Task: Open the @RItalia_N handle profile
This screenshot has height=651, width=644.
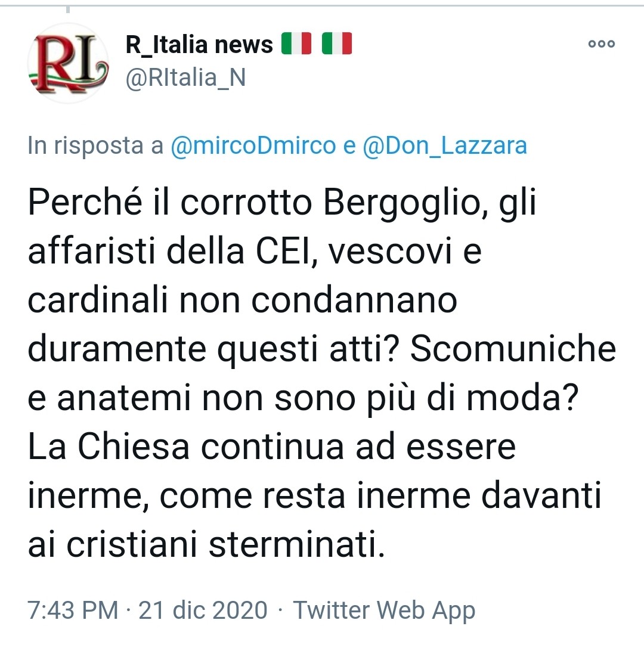Action: [x=185, y=77]
